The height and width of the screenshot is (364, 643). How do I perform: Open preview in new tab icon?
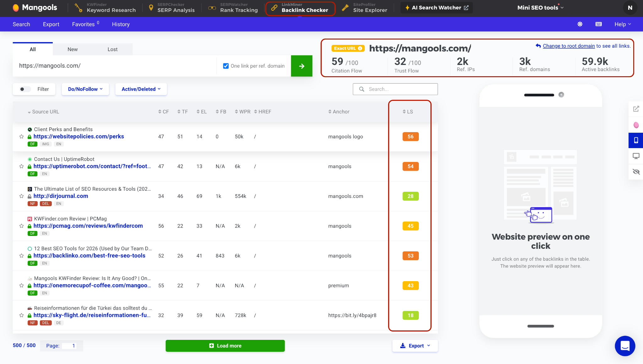coord(636,109)
